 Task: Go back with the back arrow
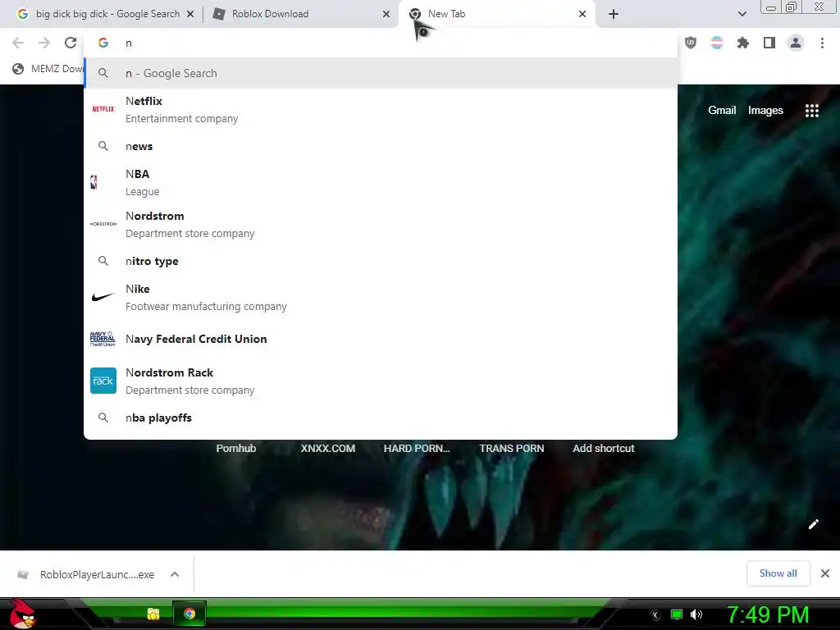coord(18,43)
